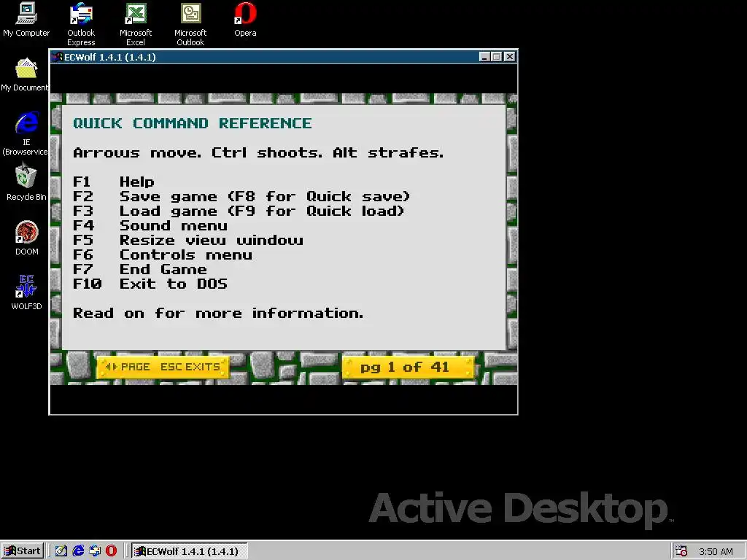Close the ECWolf window
This screenshot has width=747, height=560.
click(509, 57)
